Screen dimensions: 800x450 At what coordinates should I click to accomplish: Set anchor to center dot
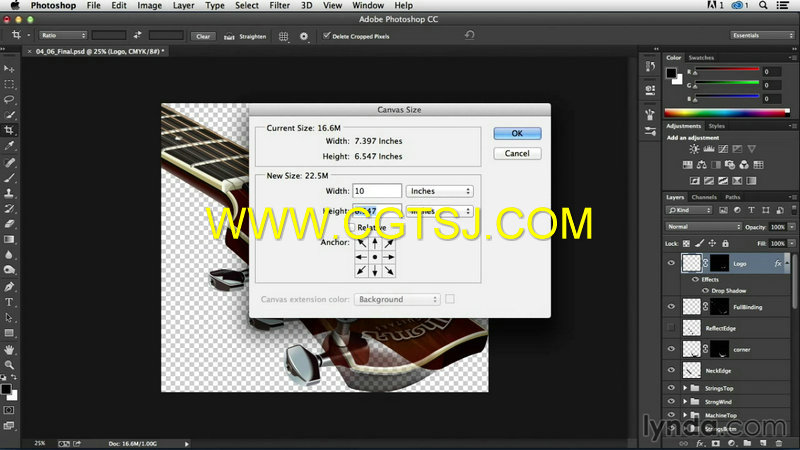(x=375, y=257)
